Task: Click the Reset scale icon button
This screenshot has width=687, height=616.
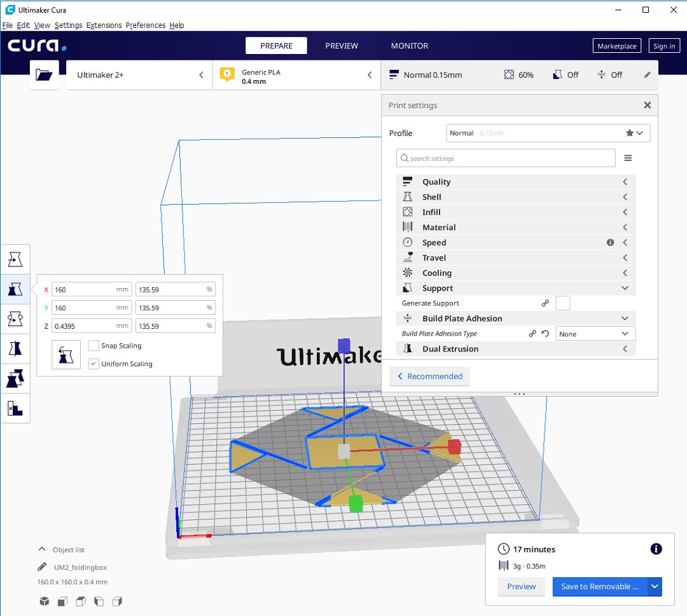Action: click(66, 355)
